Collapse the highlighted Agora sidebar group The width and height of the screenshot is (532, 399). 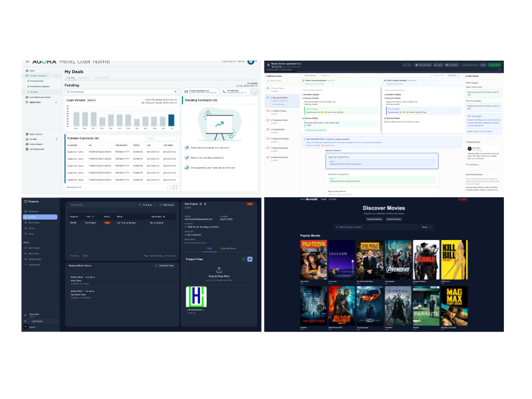pyautogui.click(x=56, y=76)
